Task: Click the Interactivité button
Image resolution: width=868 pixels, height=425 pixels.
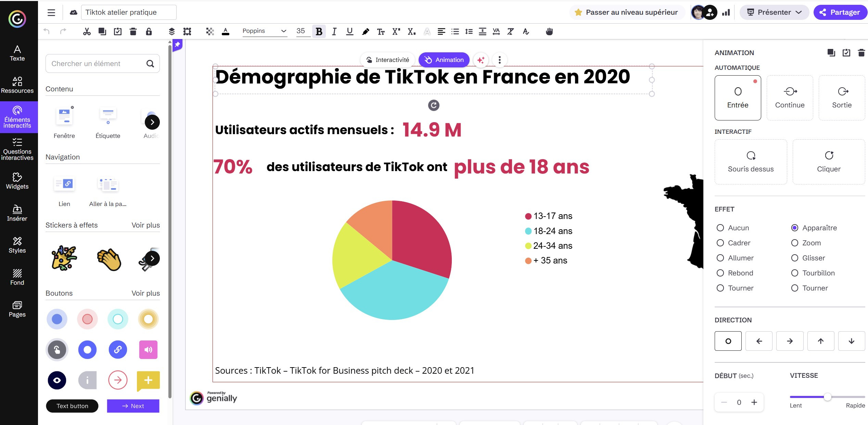Action: tap(387, 60)
